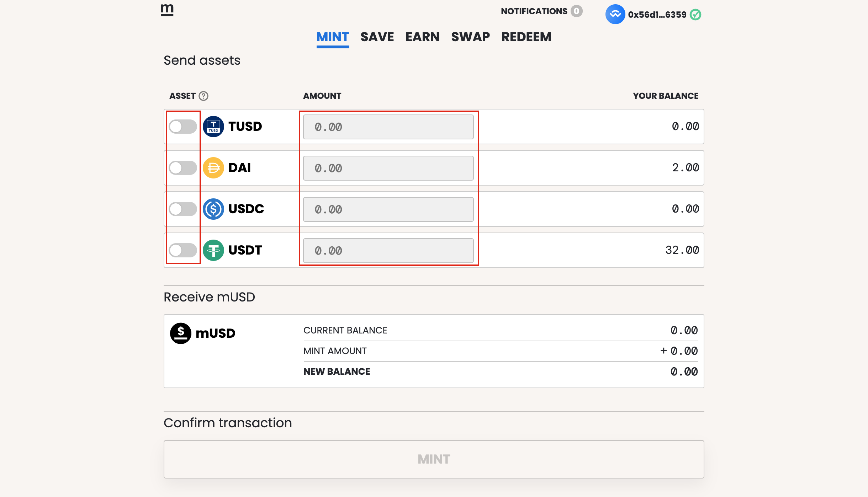Click the TUSD amount input field

[x=388, y=127]
